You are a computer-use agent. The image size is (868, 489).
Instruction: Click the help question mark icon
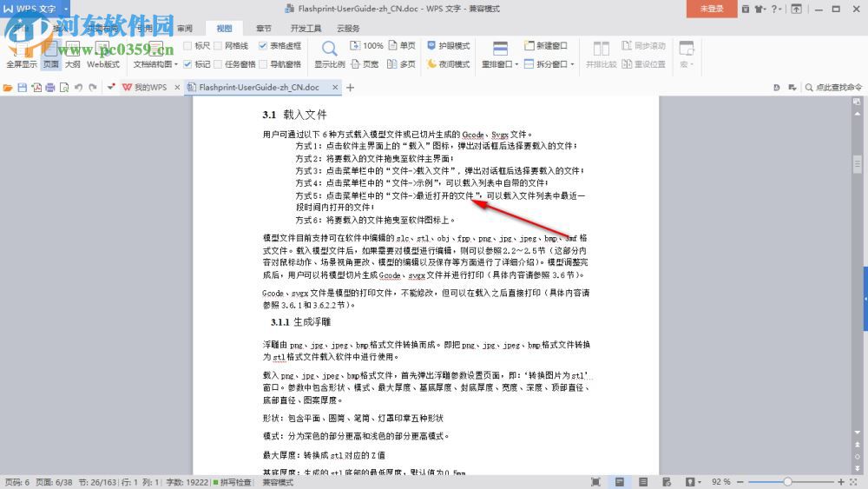coord(774,9)
